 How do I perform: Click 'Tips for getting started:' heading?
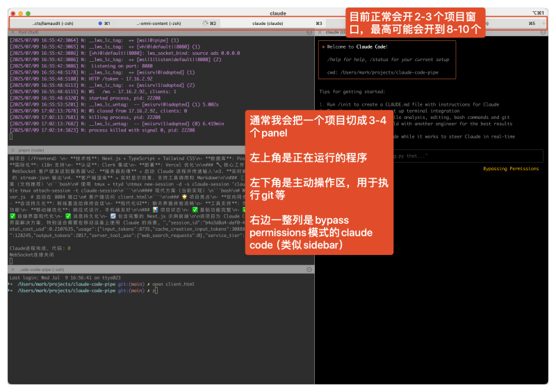click(x=352, y=92)
